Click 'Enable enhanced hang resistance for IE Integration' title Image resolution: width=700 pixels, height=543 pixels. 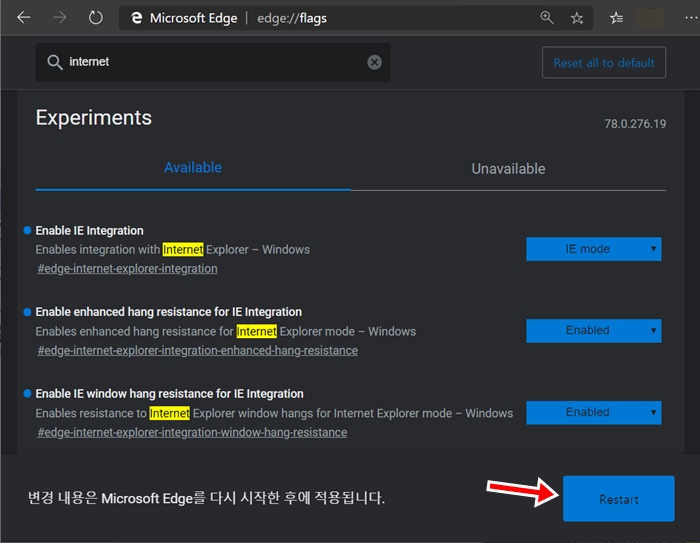168,312
